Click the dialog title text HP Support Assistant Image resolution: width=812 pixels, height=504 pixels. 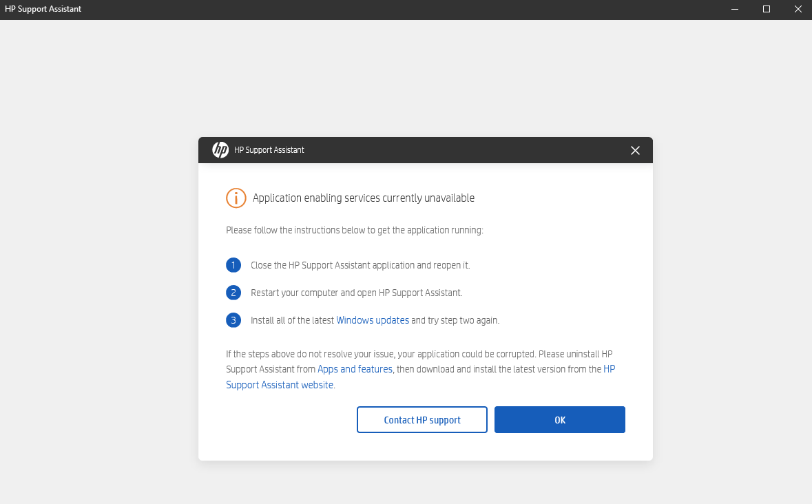pos(269,149)
